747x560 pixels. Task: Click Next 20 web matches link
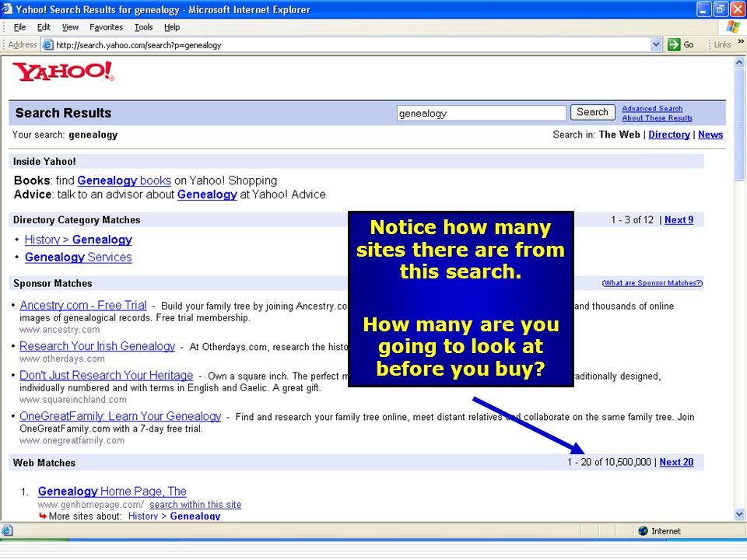[676, 462]
